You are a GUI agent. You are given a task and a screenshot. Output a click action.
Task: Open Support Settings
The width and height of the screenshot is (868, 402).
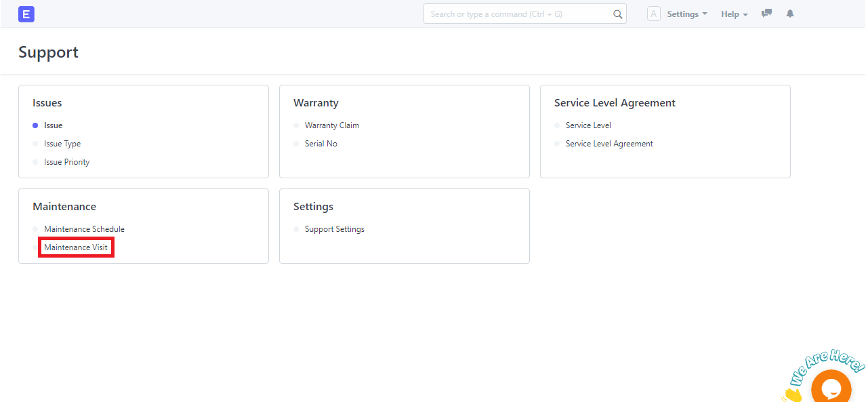coord(335,229)
